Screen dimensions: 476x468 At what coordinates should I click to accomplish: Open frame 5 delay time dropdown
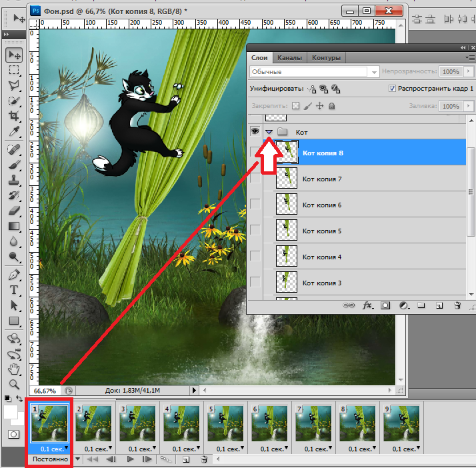pos(242,447)
